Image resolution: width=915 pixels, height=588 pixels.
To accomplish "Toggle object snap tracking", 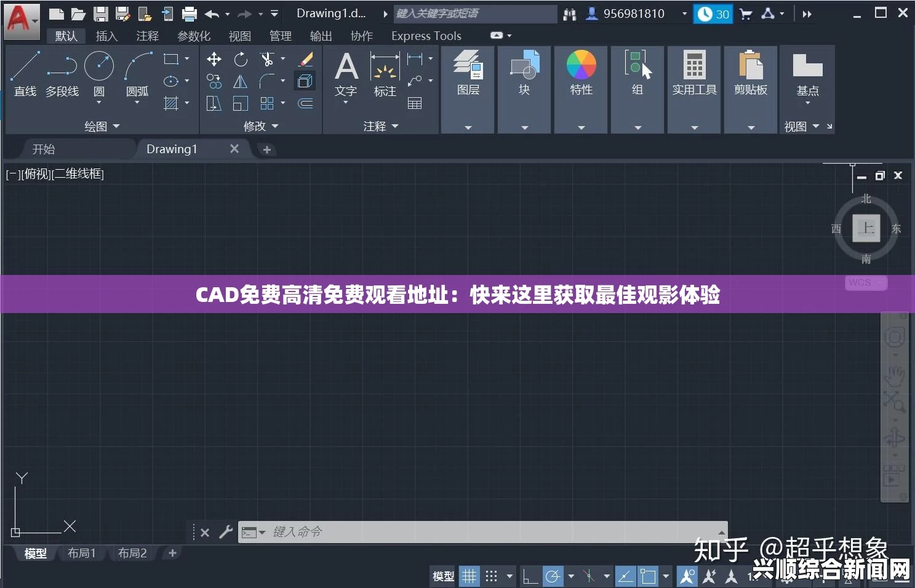I will click(625, 576).
